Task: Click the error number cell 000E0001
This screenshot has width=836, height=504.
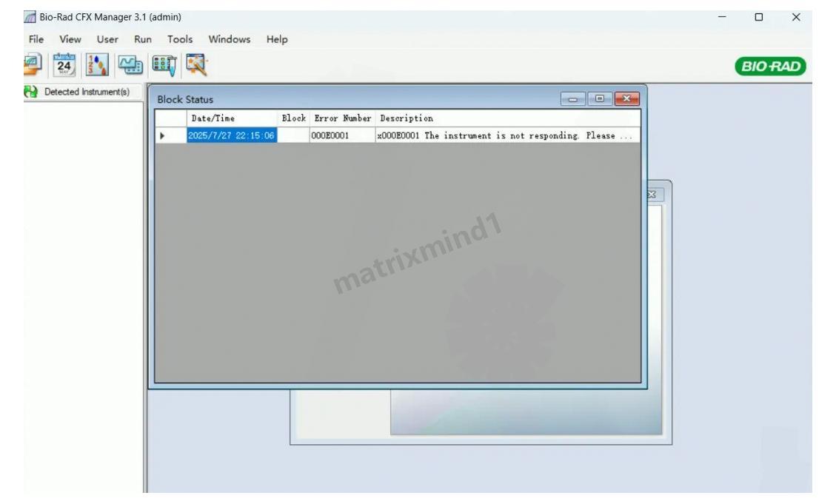Action: [x=342, y=136]
